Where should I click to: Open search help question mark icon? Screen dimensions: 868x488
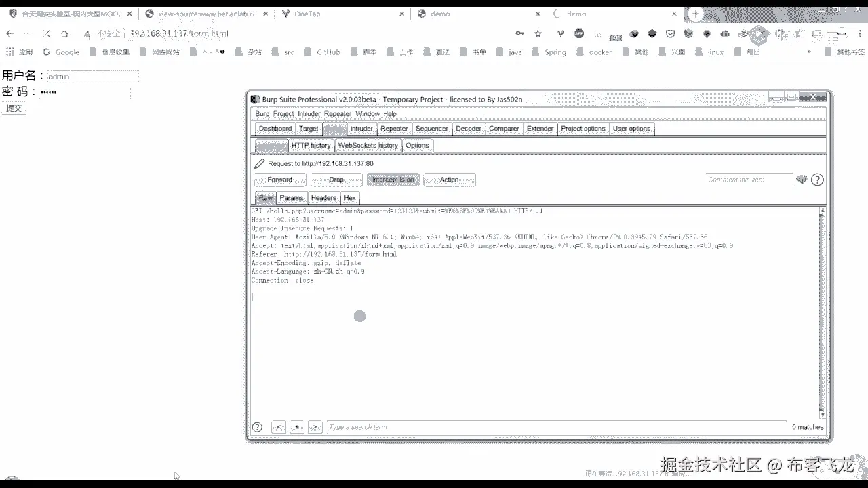(257, 427)
